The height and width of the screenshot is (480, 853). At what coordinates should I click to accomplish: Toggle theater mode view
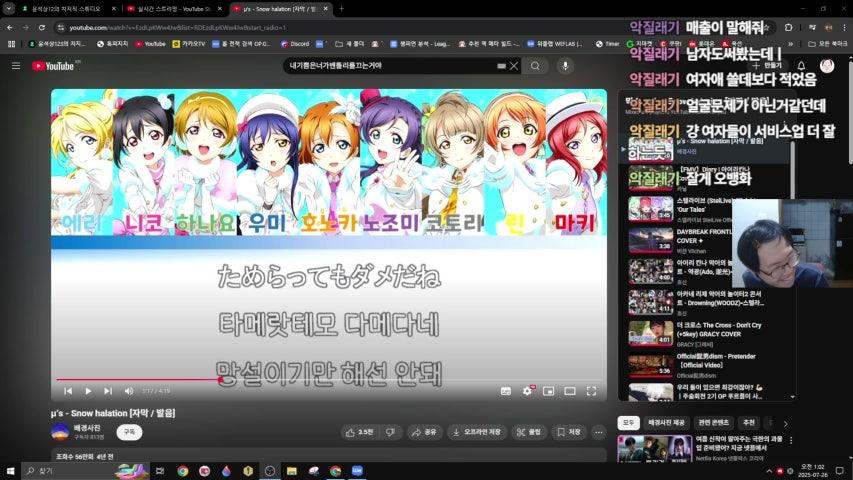(x=570, y=391)
